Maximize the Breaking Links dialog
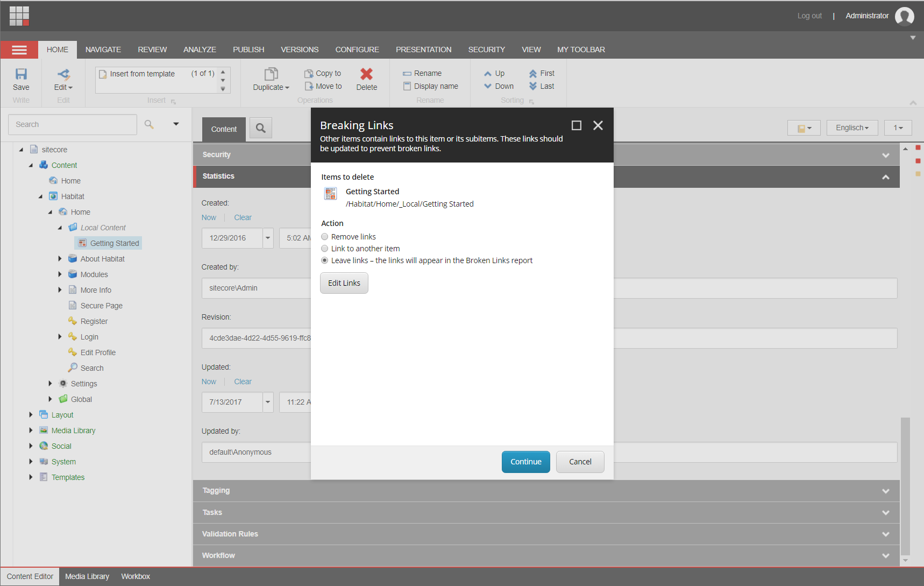Screen dimensions: 924x586 577,125
